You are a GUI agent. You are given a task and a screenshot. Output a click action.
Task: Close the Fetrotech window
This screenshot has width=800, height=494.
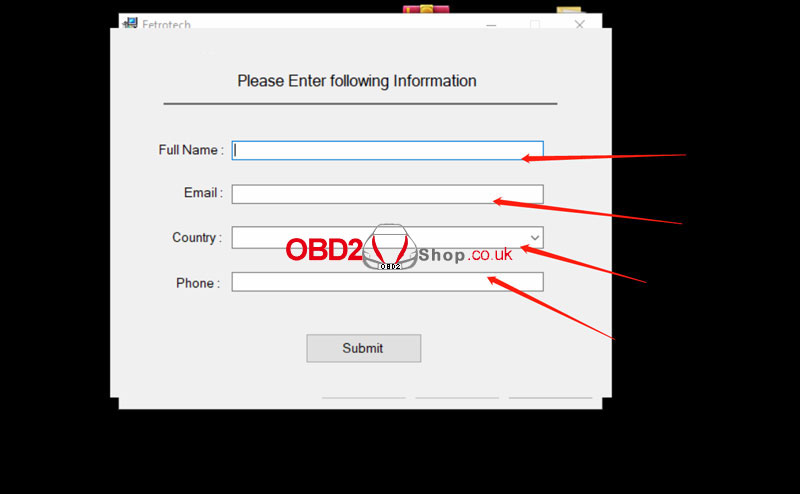[579, 24]
